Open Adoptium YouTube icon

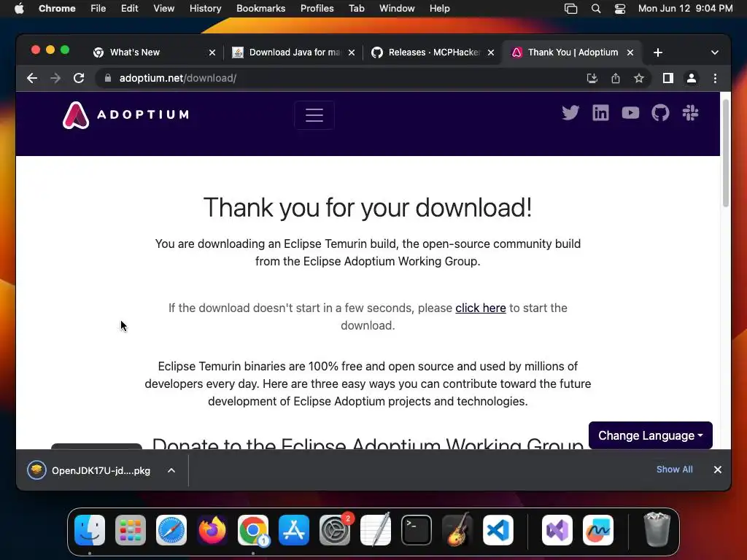pos(630,113)
